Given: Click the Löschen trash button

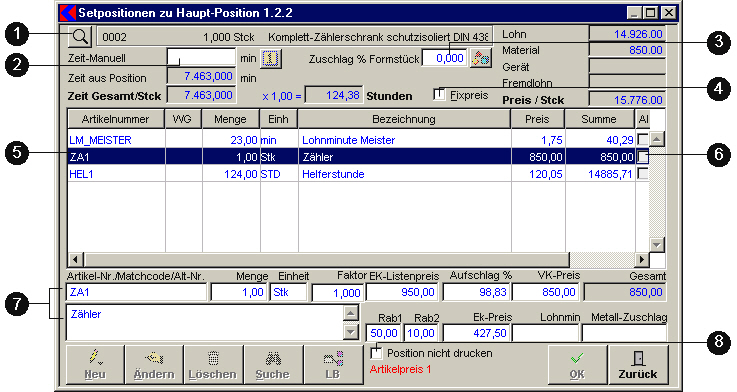Looking at the screenshot, I should pos(213,365).
